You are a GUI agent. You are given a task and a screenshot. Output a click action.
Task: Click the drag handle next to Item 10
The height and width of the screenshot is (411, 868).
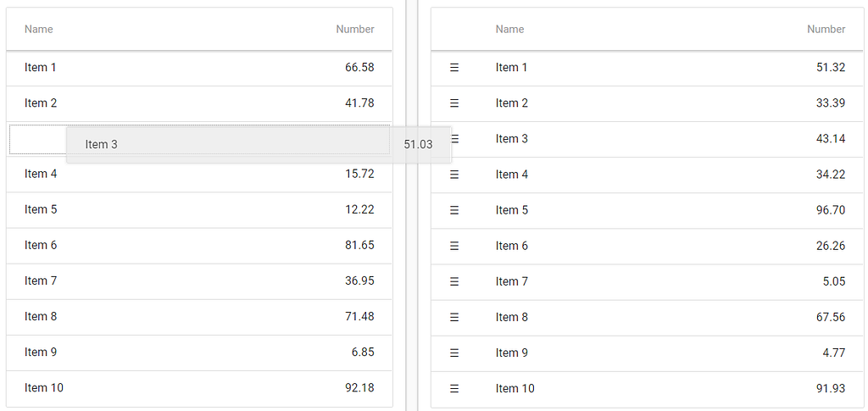[x=454, y=388]
